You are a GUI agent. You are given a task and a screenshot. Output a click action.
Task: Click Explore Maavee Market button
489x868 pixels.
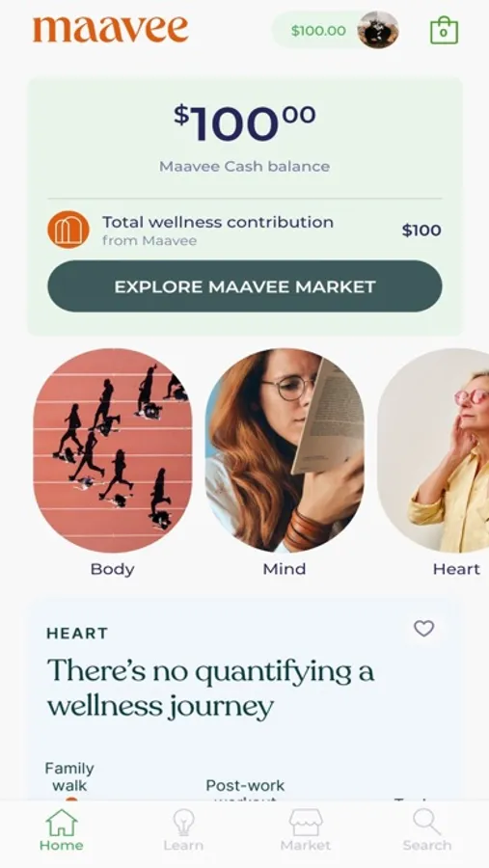pos(245,286)
